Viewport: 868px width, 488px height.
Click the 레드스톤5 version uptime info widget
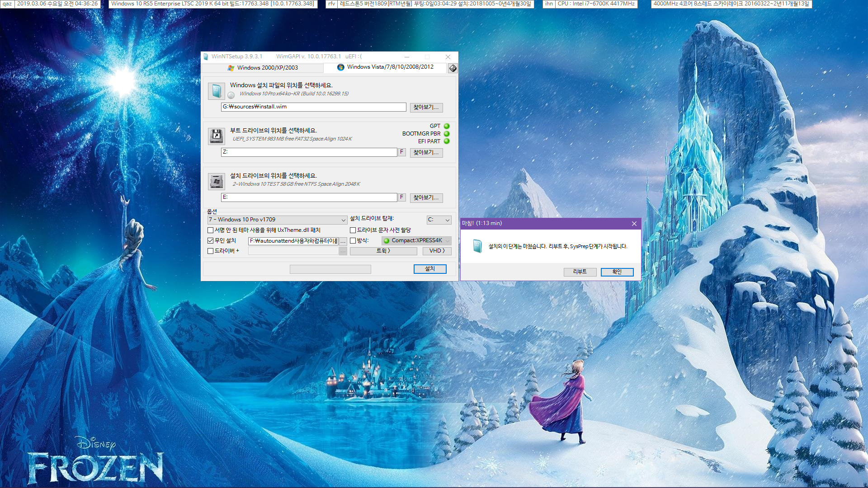[x=435, y=4]
